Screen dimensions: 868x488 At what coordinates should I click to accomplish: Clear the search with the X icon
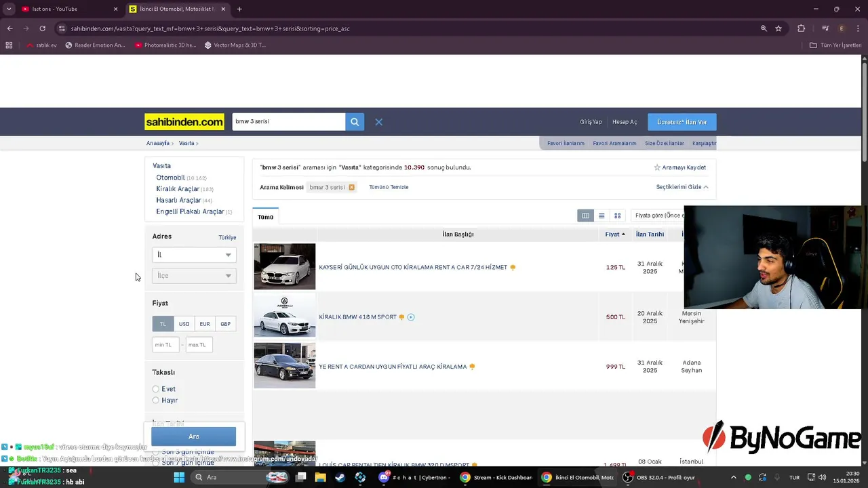coord(379,122)
